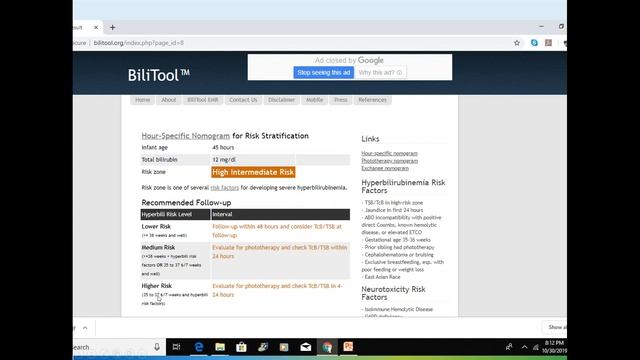
Task: Switch to Chrome on taskbar
Action: click(x=327, y=347)
